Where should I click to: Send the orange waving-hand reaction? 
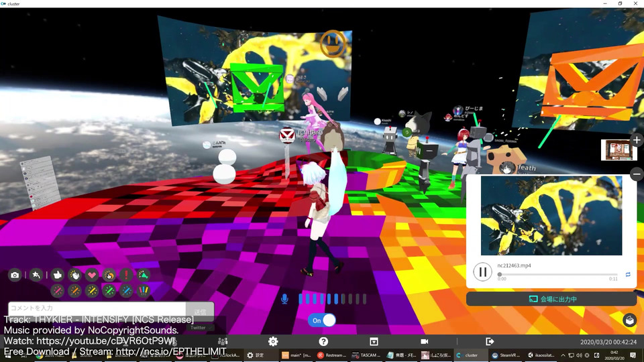pyautogui.click(x=109, y=275)
